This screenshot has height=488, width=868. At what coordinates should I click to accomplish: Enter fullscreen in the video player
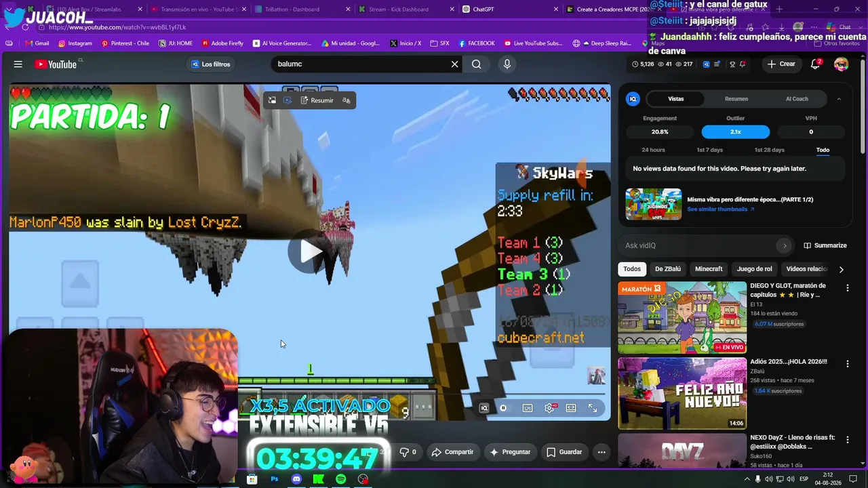click(593, 408)
